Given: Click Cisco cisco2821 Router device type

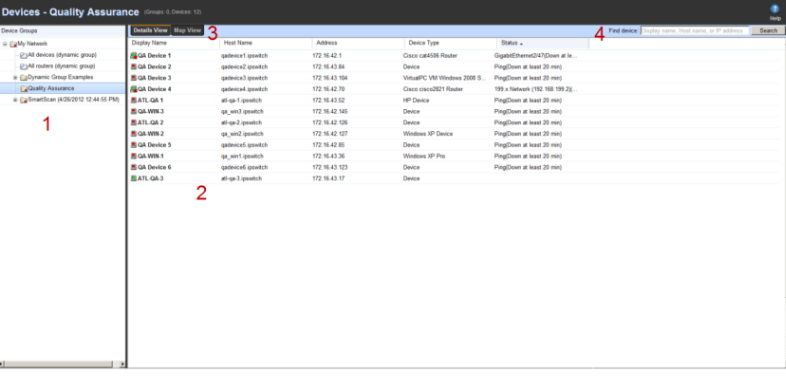Looking at the screenshot, I should click(x=433, y=89).
